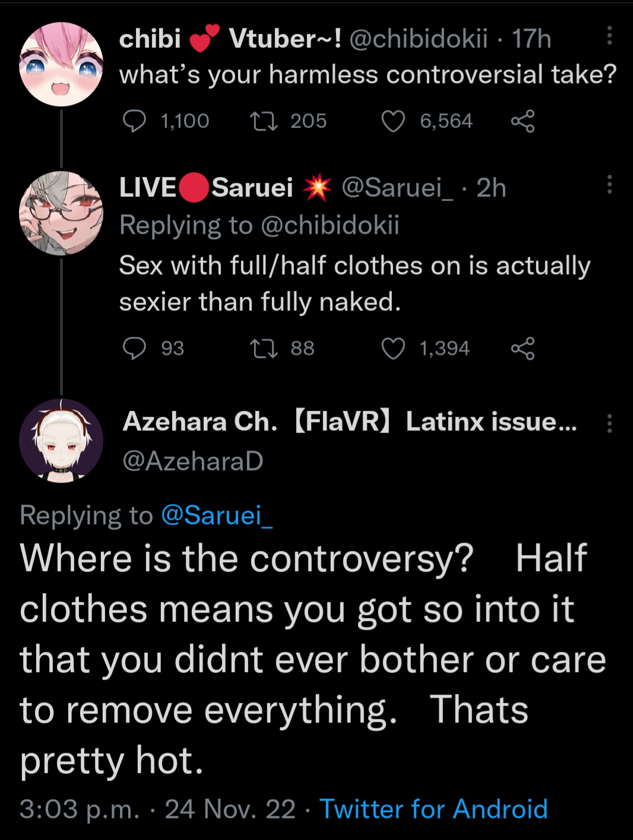View chibi's pink-haired profile picture
Viewport: 633px width, 840px height.
(61, 64)
